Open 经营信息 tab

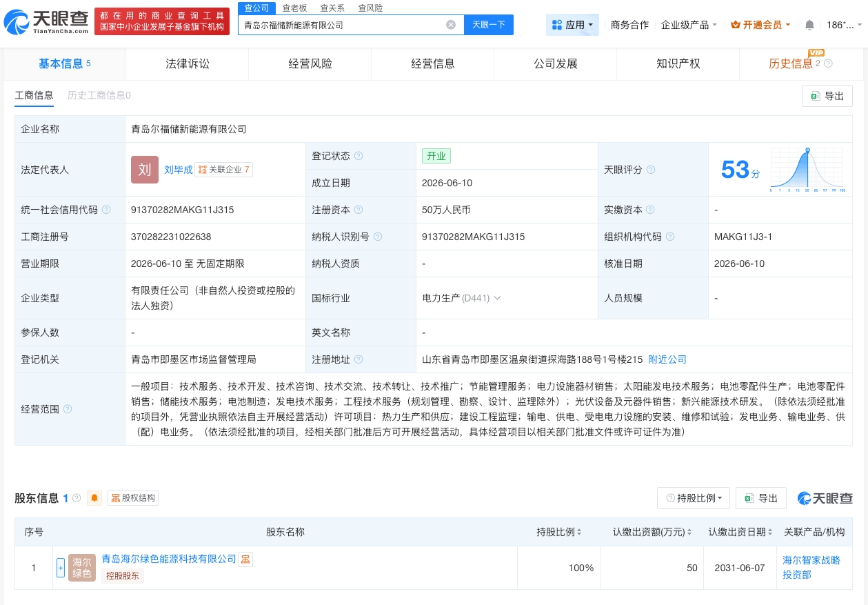433,63
